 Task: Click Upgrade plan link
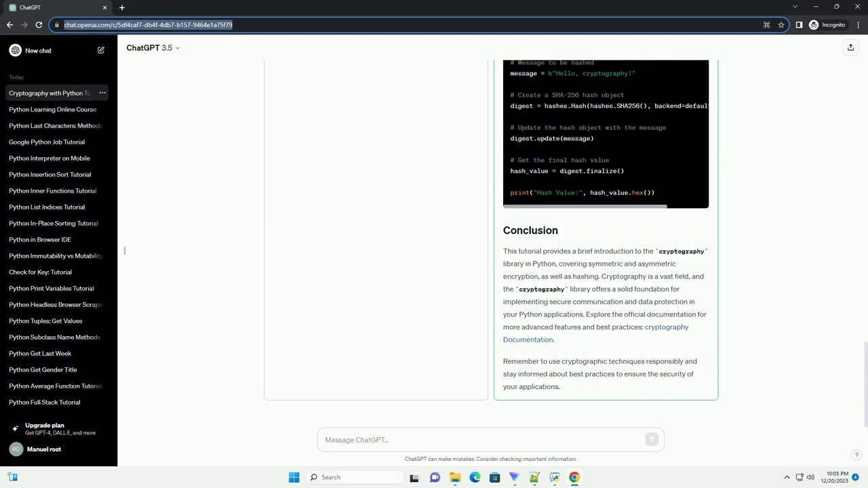click(58, 429)
